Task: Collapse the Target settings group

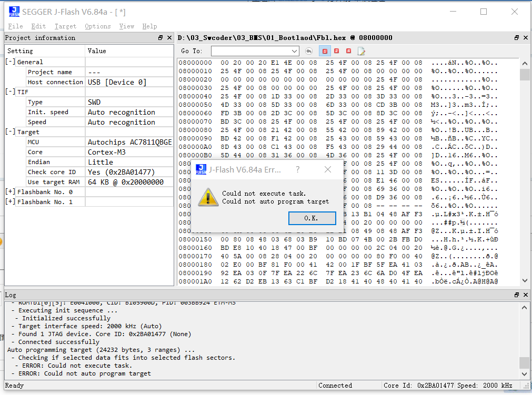Action: (x=10, y=131)
